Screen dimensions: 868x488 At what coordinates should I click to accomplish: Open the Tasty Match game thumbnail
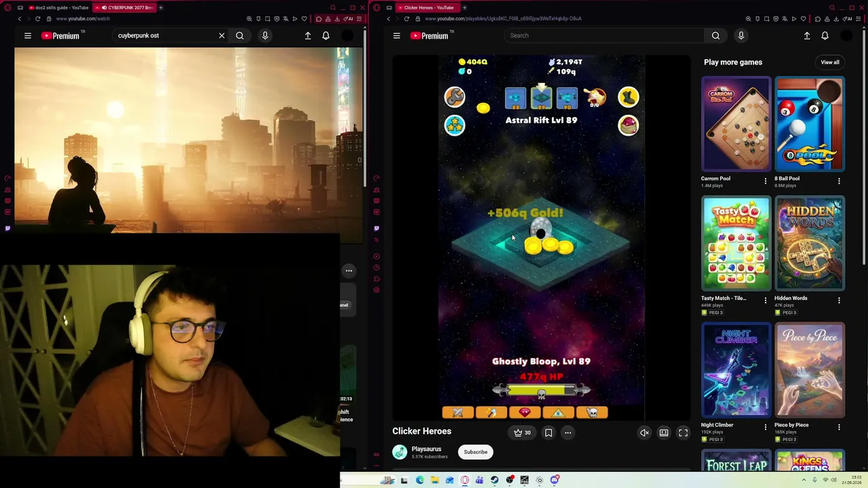click(x=736, y=243)
